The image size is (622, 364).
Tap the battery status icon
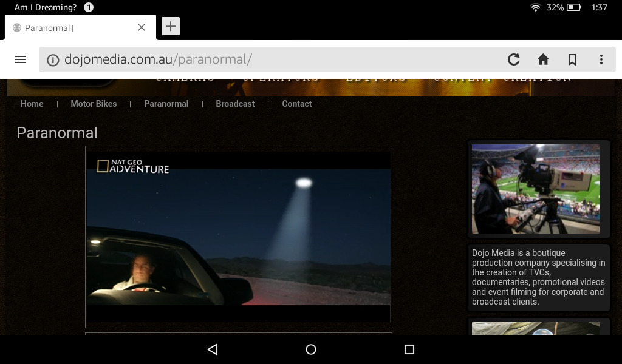click(x=574, y=7)
